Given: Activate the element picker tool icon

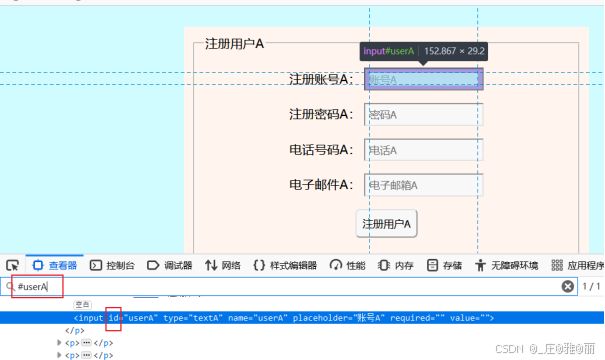Looking at the screenshot, I should point(12,265).
